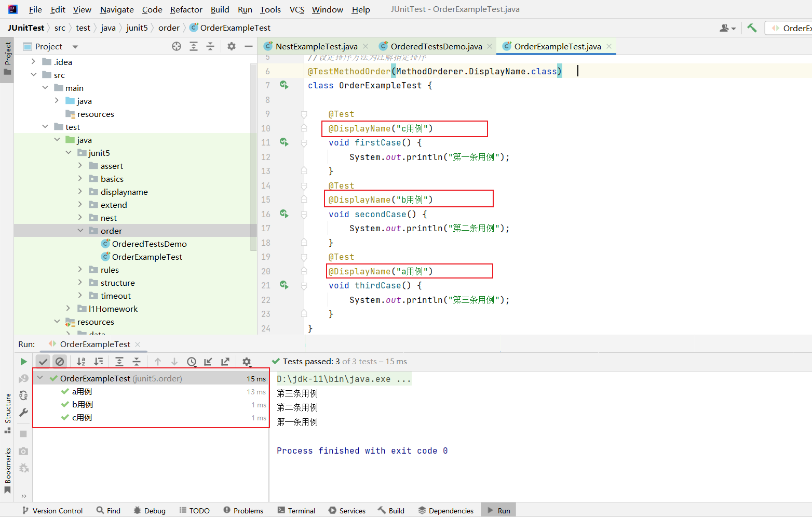
Task: Select opened file in Project tree
Action: (x=177, y=46)
